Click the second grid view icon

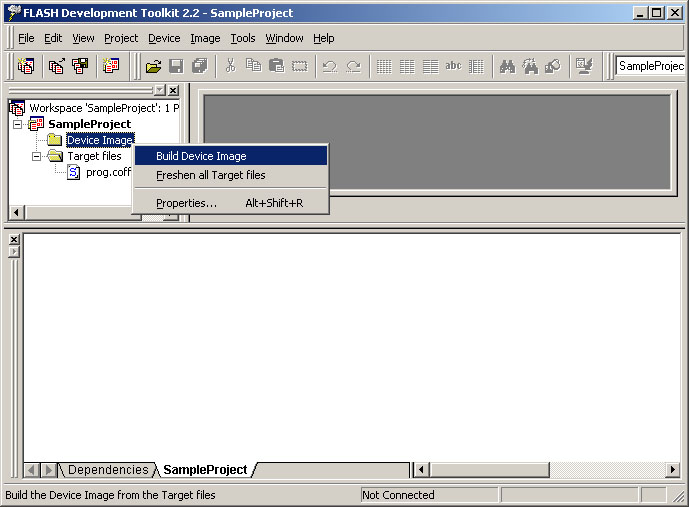click(x=407, y=66)
